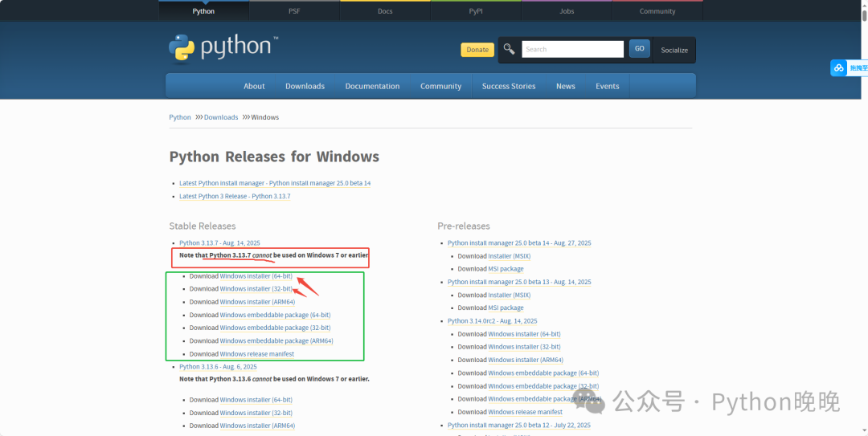The height and width of the screenshot is (436, 868).
Task: Open the Docs top tab
Action: pos(385,11)
